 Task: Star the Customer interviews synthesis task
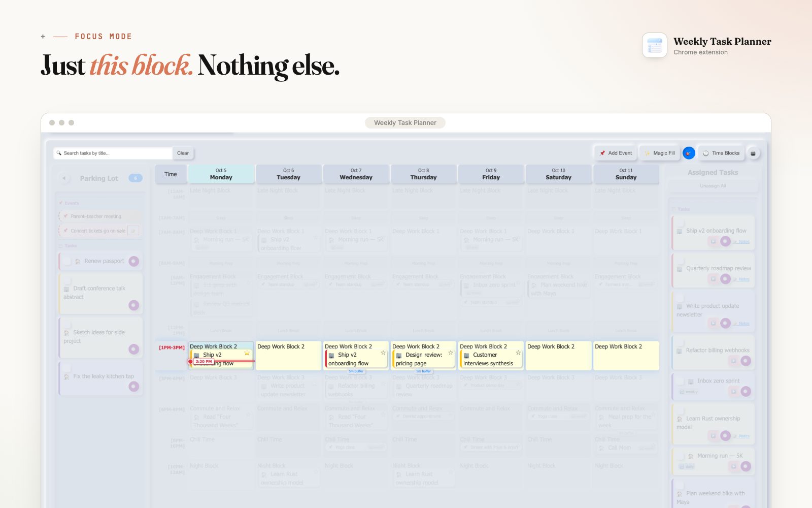click(x=518, y=353)
